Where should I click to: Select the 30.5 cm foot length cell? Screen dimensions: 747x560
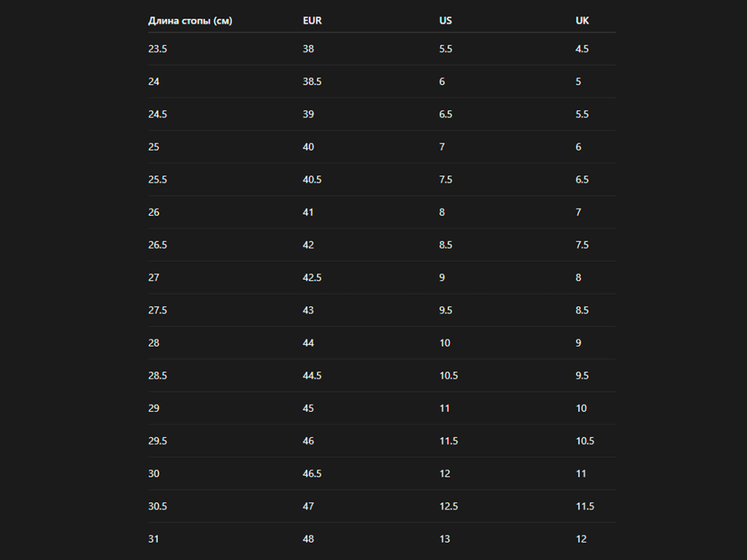[157, 506]
